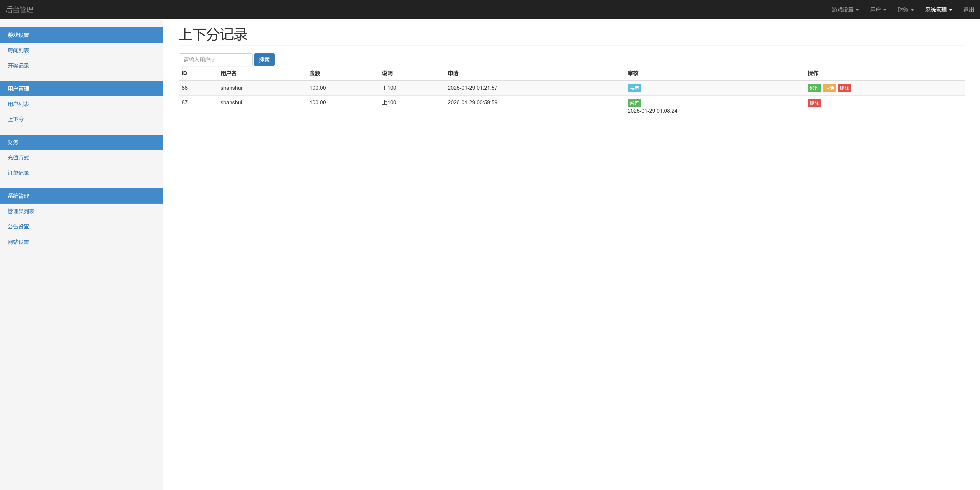Image resolution: width=980 pixels, height=490 pixels.
Task: Open the 用户 dropdown in top navbar
Action: pyautogui.click(x=878, y=10)
